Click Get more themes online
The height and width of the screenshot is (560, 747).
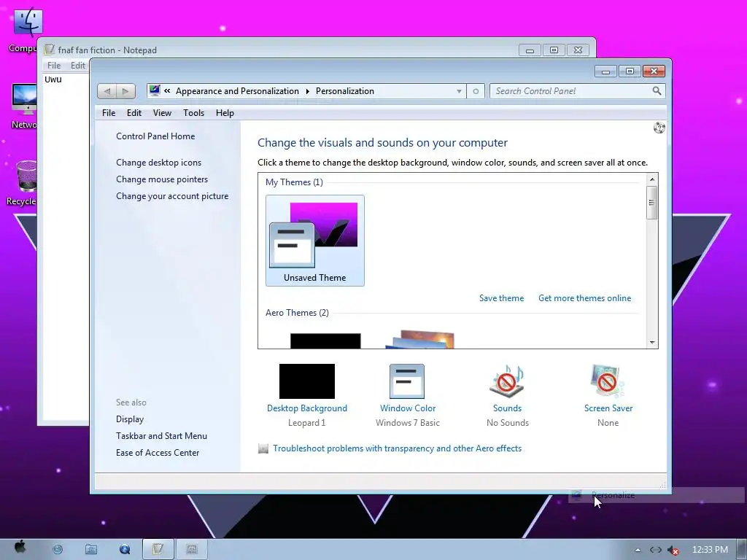[x=584, y=298]
